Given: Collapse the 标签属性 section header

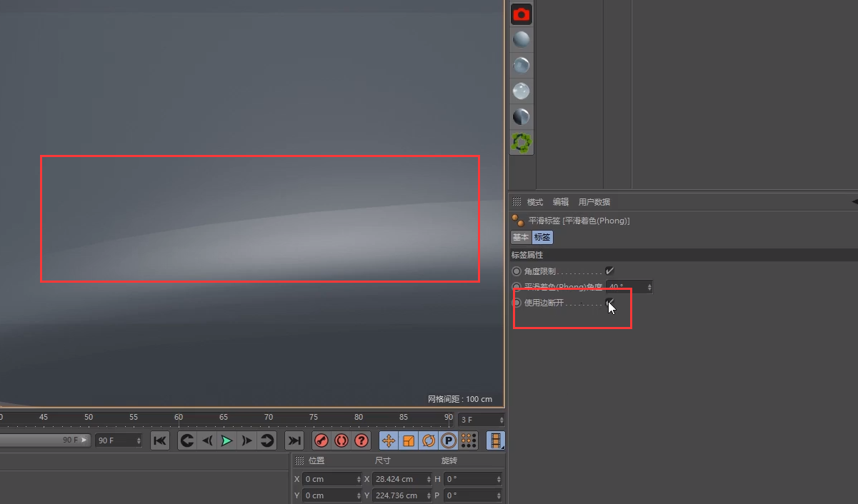Looking at the screenshot, I should (x=683, y=255).
